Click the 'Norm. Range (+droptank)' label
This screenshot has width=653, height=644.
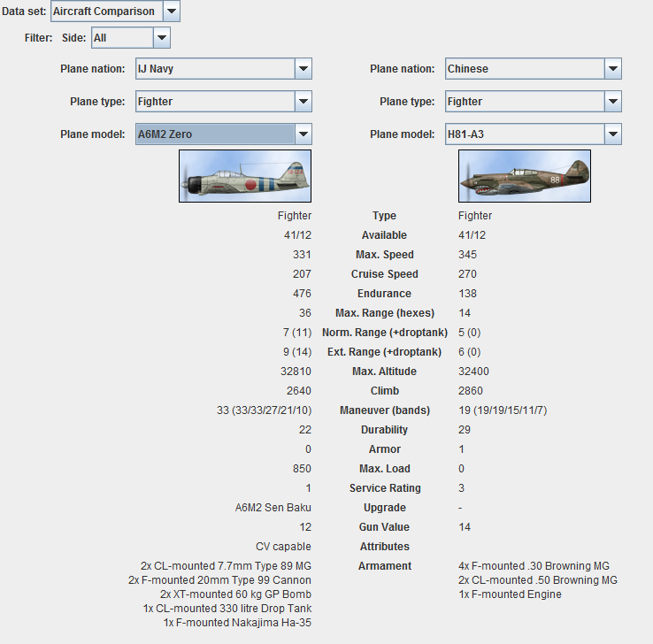click(x=385, y=333)
